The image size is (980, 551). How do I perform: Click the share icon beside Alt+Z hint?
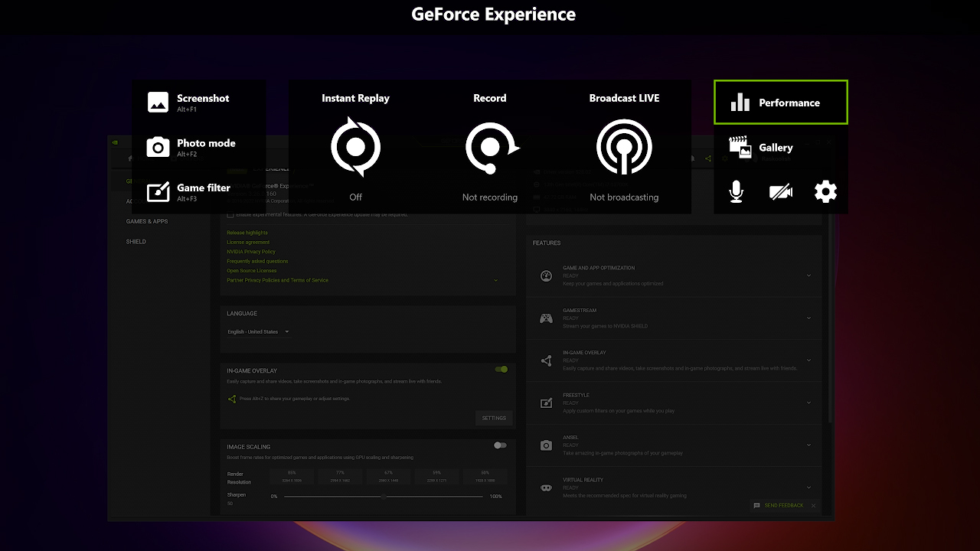pos(232,399)
